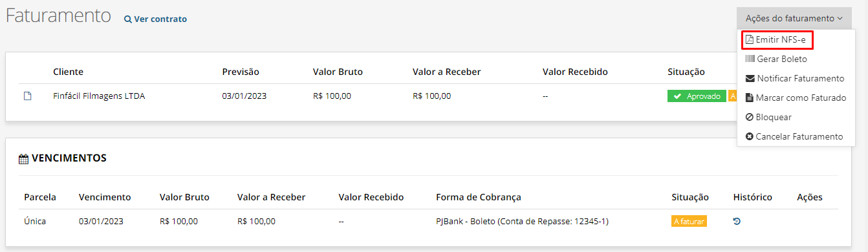The height and width of the screenshot is (252, 868).
Task: Click the envelope icon for Notificar Faturamento
Action: click(x=750, y=78)
